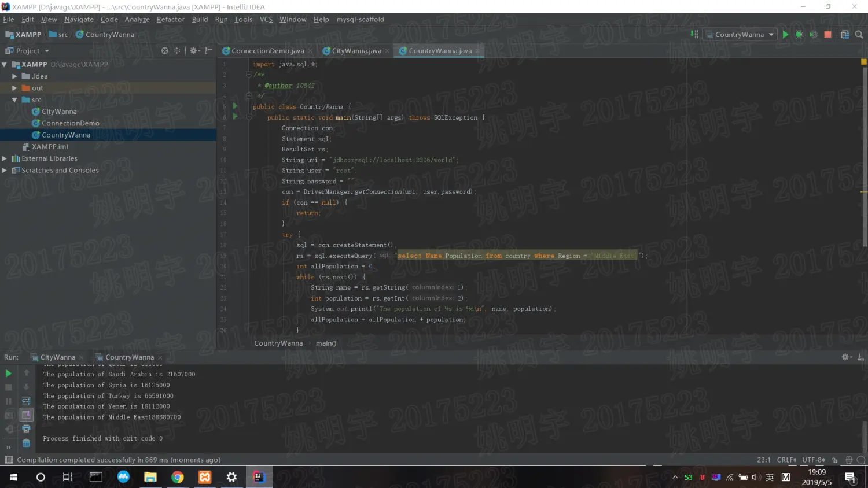Build the project with the binary-arrow icon
This screenshot has width=868, height=488.
tap(694, 34)
